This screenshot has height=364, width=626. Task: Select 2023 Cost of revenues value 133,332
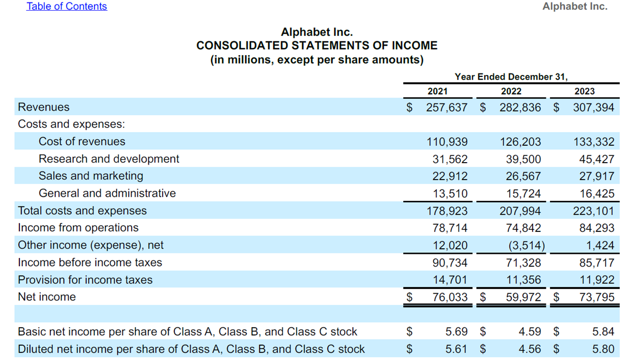click(594, 142)
